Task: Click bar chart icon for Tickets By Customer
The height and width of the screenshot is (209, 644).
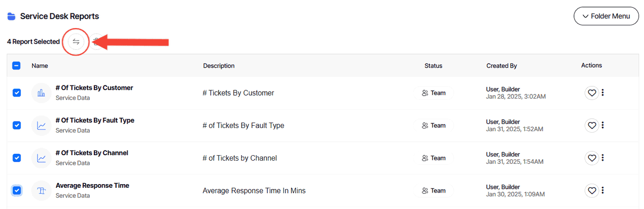Action: [x=41, y=93]
